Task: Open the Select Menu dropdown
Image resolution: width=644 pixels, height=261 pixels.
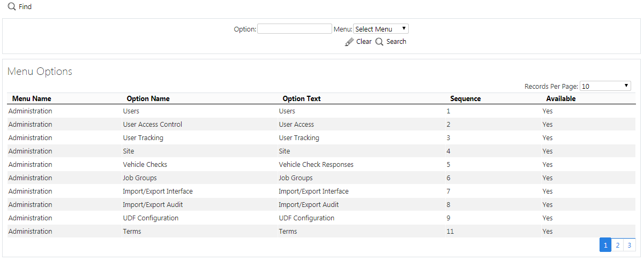Action: [x=381, y=29]
